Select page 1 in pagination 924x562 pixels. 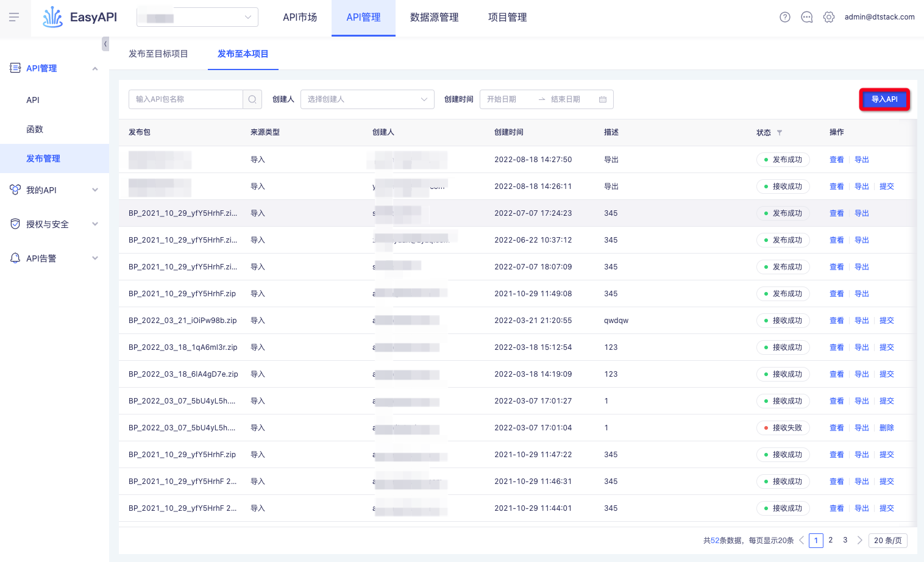[x=816, y=541]
